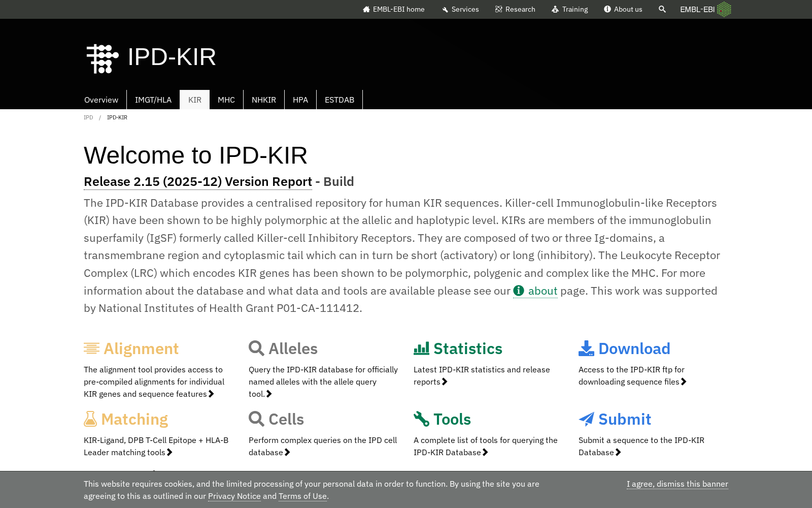
Task: Click chevron after 'allele query tool.'
Action: point(269,394)
